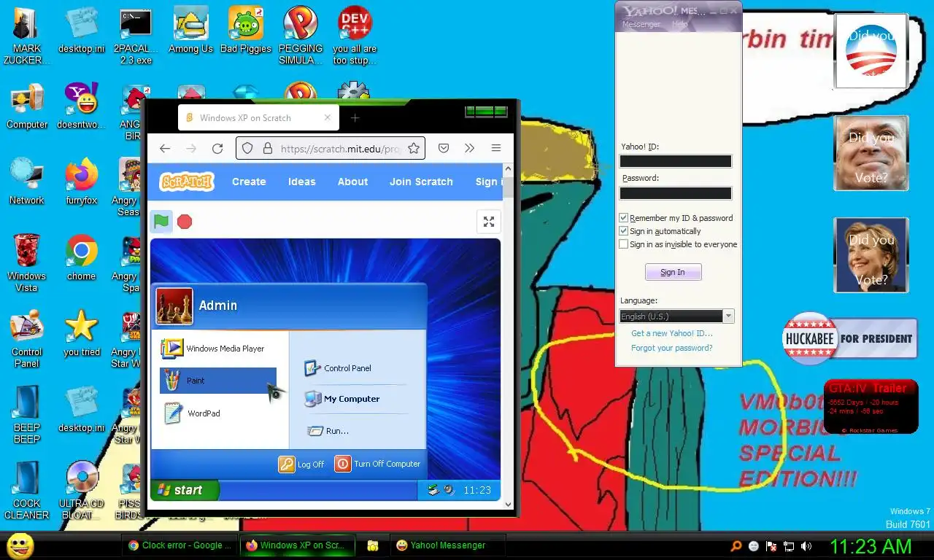Open the Language English (U.S.) dropdown

(x=676, y=316)
